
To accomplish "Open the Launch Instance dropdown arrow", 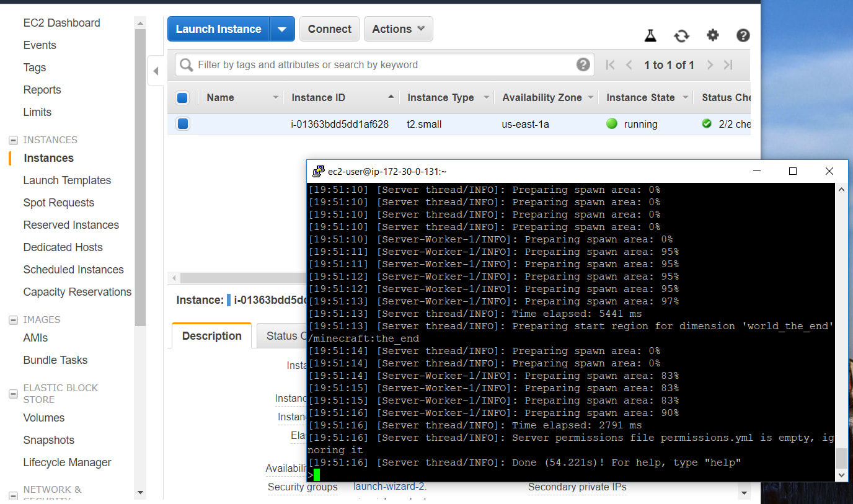I will pos(282,29).
